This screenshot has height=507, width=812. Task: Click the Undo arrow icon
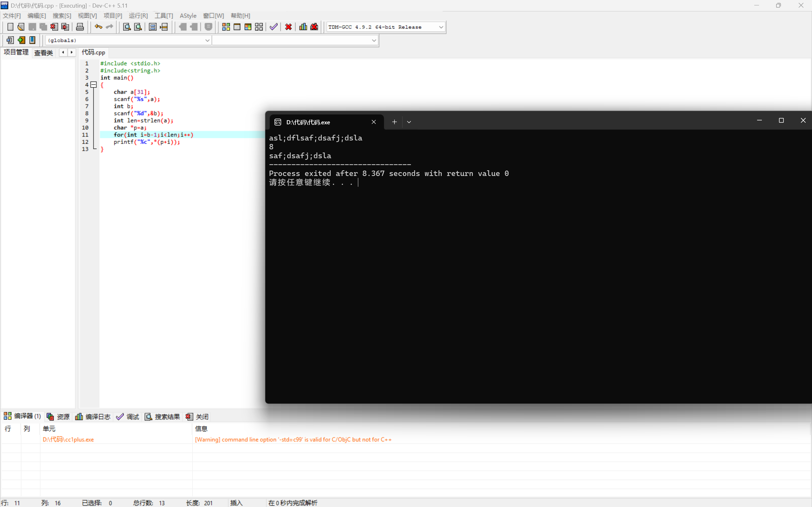(98, 27)
